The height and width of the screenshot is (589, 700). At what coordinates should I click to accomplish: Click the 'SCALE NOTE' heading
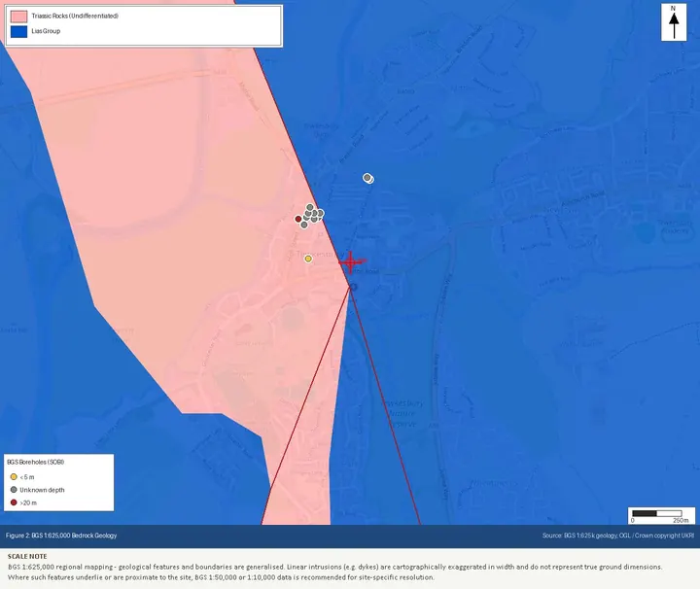point(27,556)
